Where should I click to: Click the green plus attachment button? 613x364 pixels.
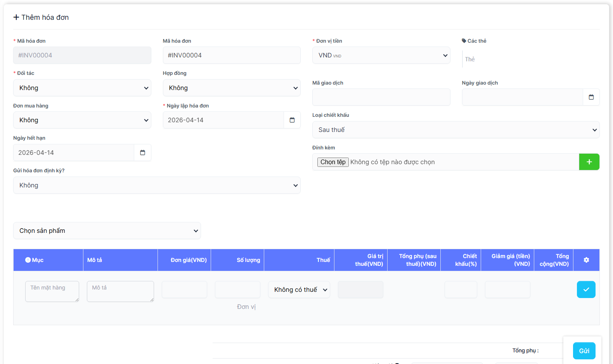point(589,162)
